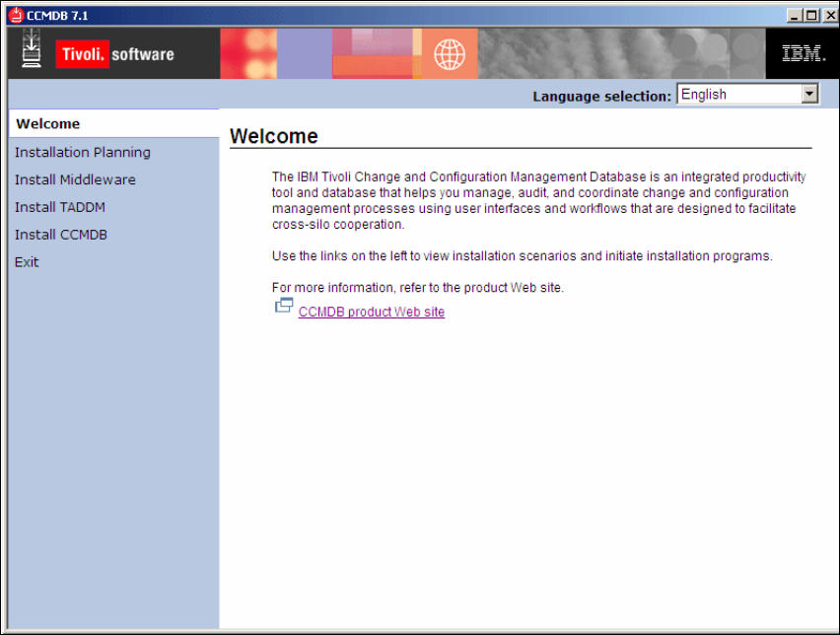This screenshot has width=840, height=635.
Task: Click the new-window icon beside product link
Action: tap(284, 305)
